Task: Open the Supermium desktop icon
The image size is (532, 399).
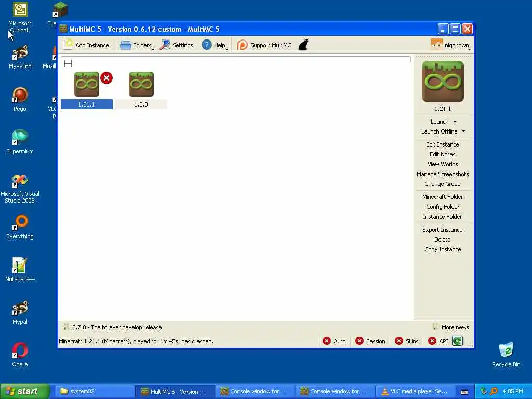Action: click(x=20, y=141)
